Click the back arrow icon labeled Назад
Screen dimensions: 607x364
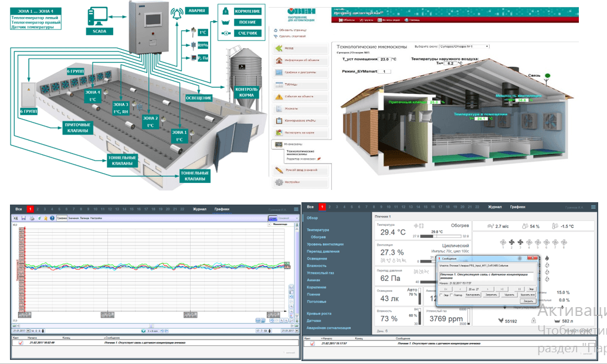(x=279, y=48)
